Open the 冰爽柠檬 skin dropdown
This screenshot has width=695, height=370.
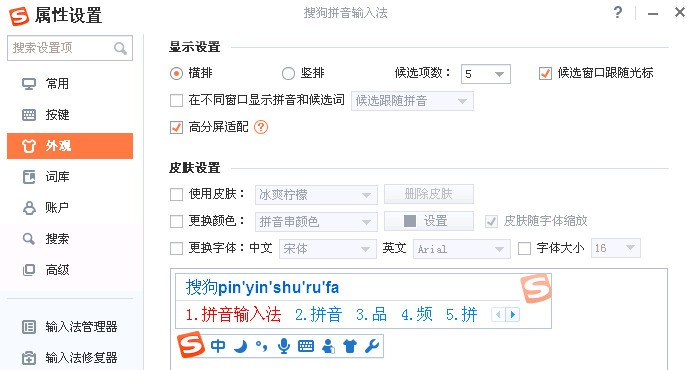coord(316,195)
